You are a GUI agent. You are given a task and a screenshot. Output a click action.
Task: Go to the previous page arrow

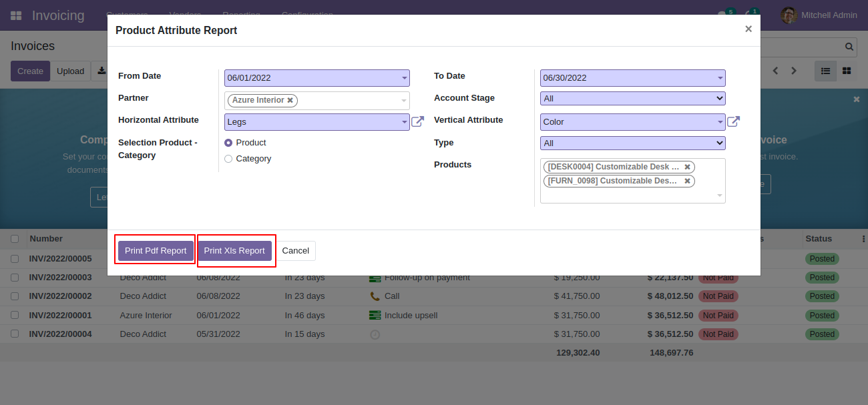point(776,71)
